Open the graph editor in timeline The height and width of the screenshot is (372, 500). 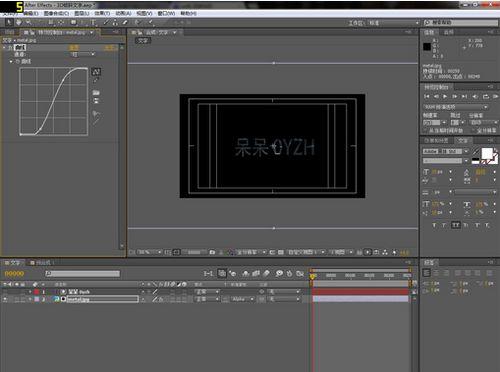click(300, 274)
